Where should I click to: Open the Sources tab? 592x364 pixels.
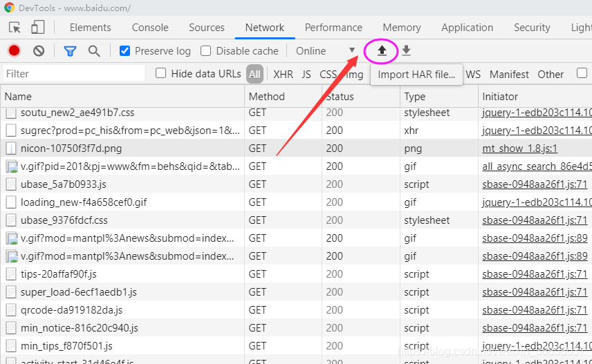[x=207, y=28]
